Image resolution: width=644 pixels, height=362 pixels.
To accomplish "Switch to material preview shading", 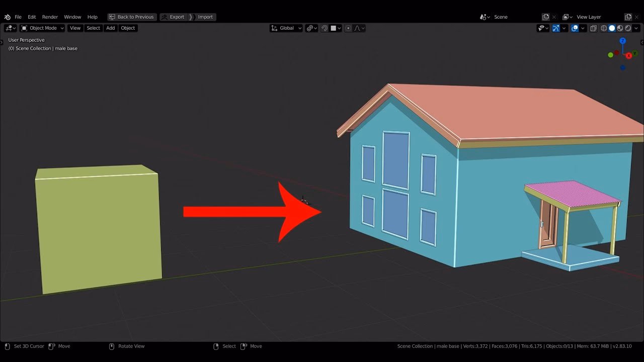I will click(620, 28).
